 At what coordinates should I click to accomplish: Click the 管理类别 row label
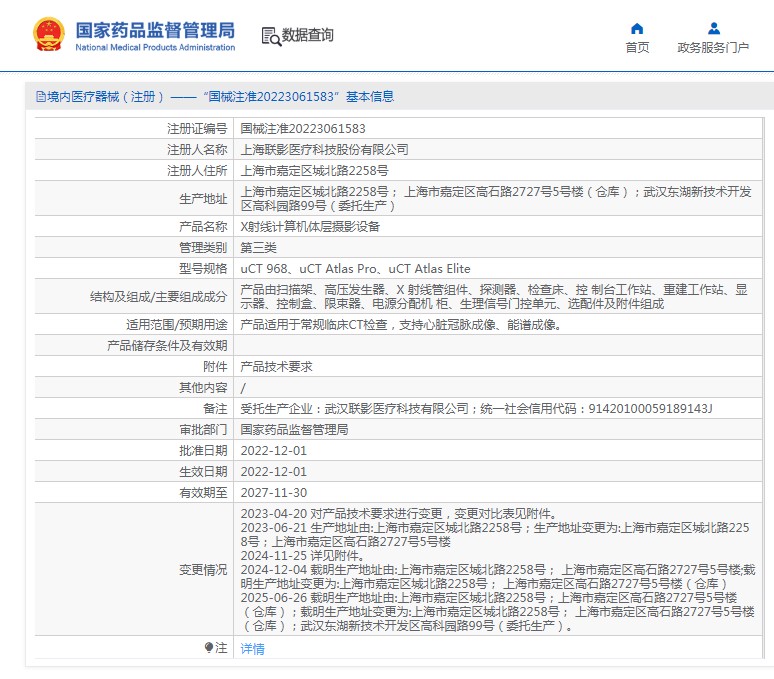(203, 248)
